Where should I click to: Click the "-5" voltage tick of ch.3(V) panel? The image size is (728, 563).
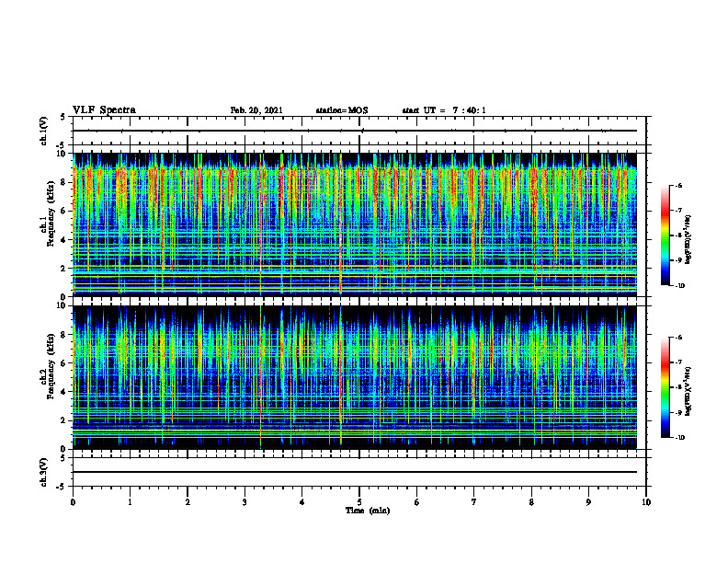tap(62, 487)
